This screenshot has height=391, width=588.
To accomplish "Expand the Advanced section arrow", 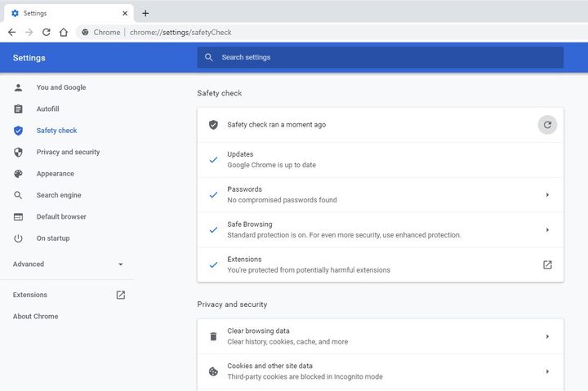I will click(120, 264).
